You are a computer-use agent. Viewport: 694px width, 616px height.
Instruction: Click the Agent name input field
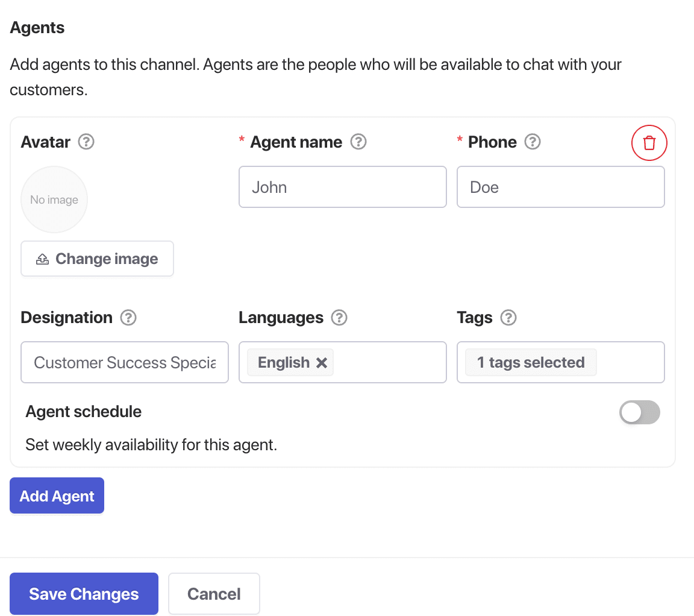(x=342, y=187)
